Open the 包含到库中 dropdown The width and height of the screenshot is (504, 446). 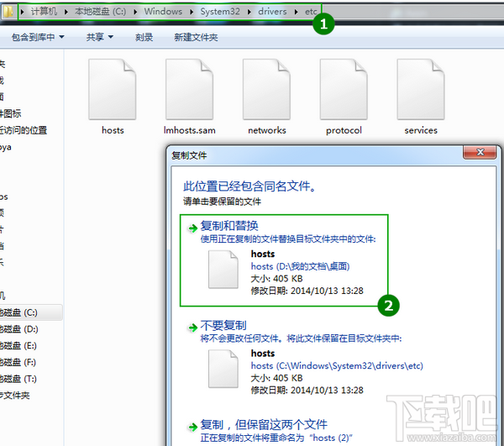click(x=38, y=37)
